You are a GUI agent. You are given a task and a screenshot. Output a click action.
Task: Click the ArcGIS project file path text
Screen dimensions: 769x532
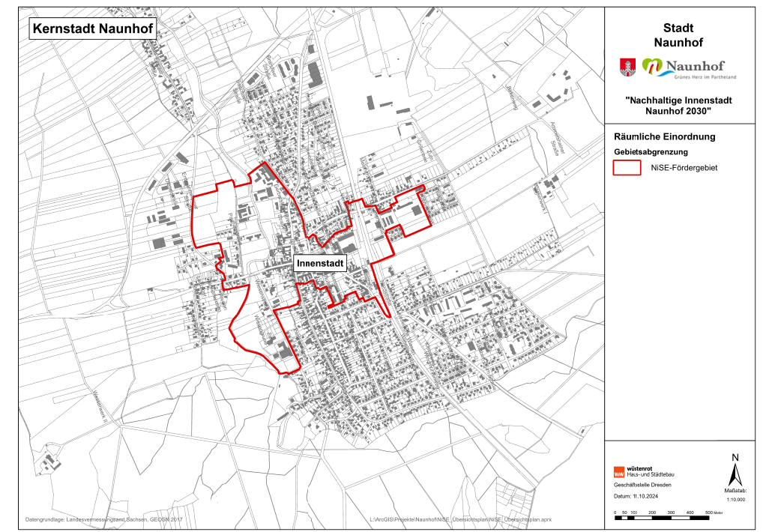pyautogui.click(x=460, y=519)
